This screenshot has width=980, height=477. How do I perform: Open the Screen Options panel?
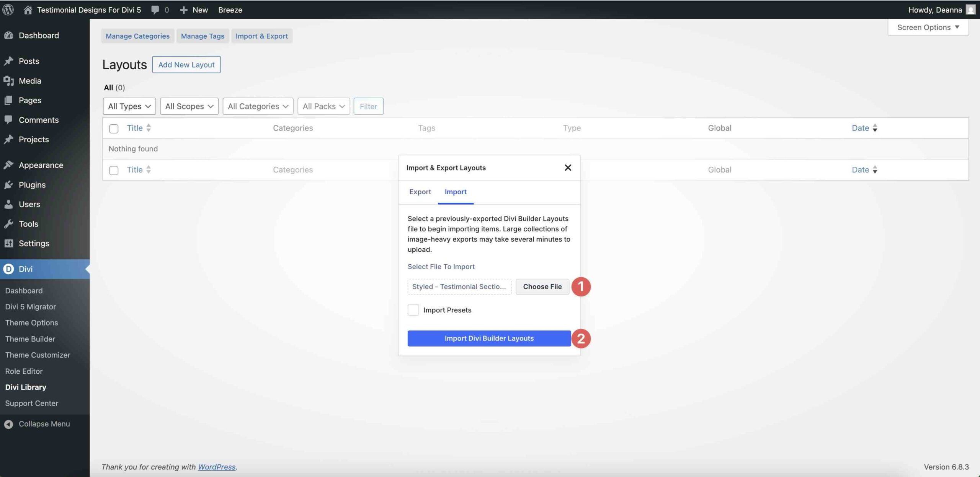tap(928, 27)
